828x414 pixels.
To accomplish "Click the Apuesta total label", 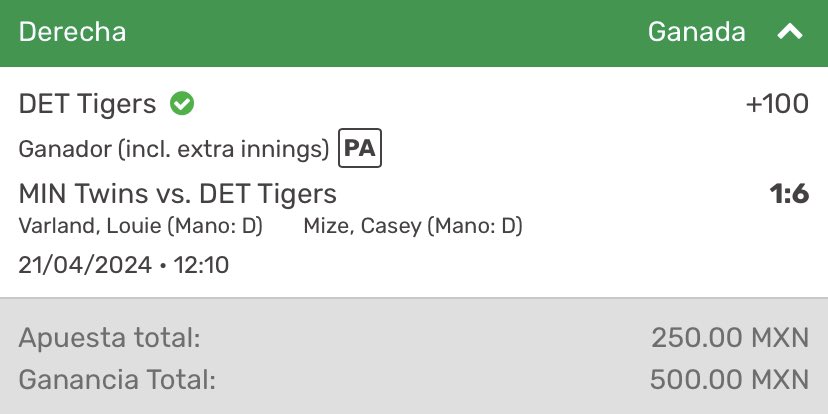I will click(x=109, y=338).
